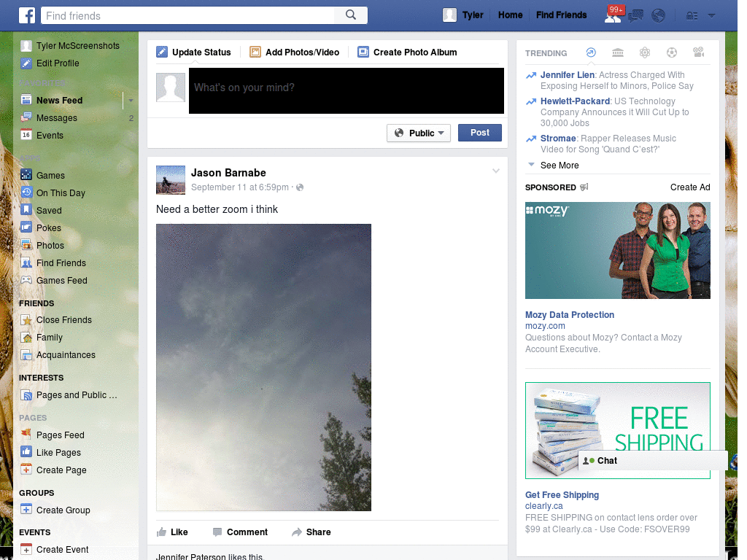747x560 pixels.
Task: Click the Create Ad link
Action: click(690, 187)
